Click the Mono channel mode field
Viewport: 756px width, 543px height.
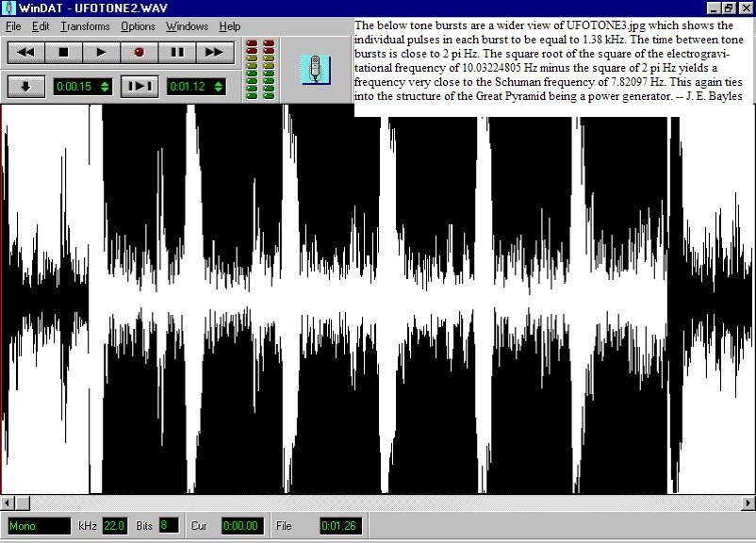38,526
